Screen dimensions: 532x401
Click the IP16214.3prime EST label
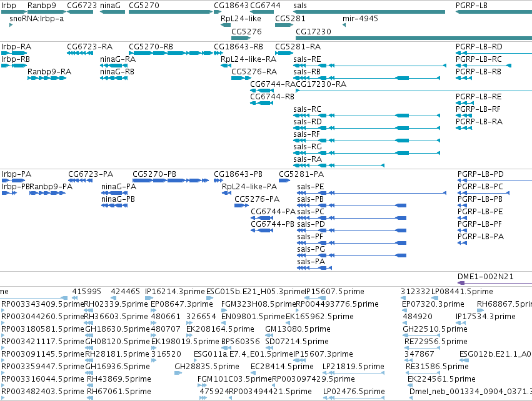tap(175, 292)
